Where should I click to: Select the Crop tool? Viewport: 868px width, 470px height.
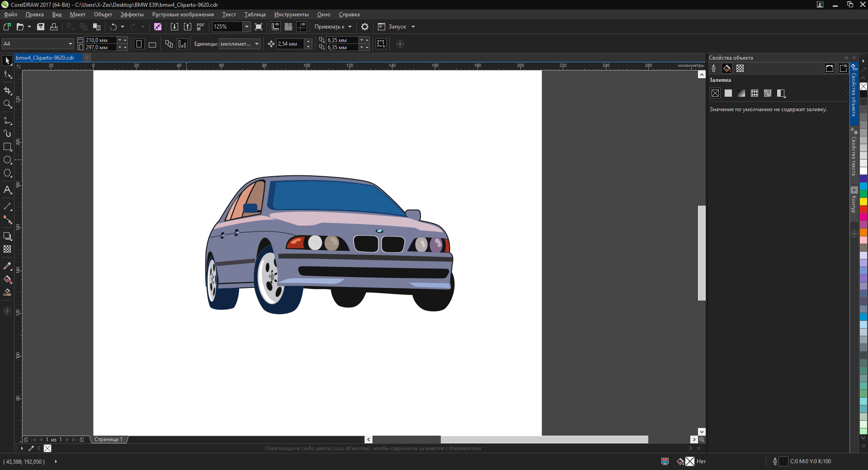click(7, 90)
